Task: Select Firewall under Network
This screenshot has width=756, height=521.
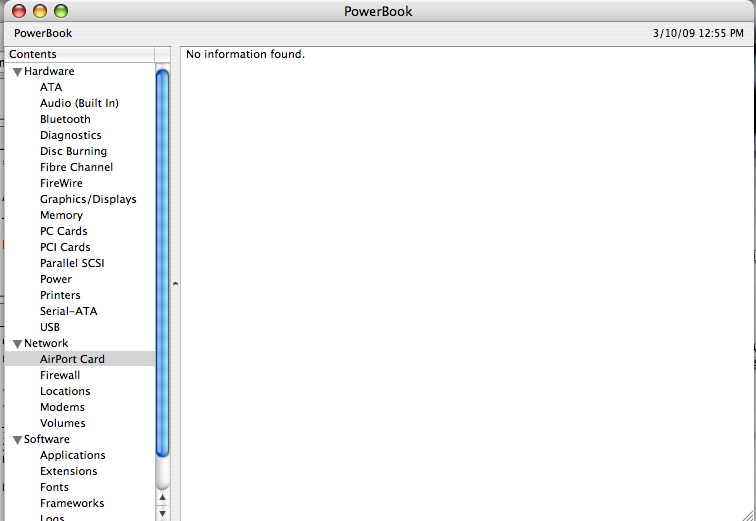Action: (60, 375)
